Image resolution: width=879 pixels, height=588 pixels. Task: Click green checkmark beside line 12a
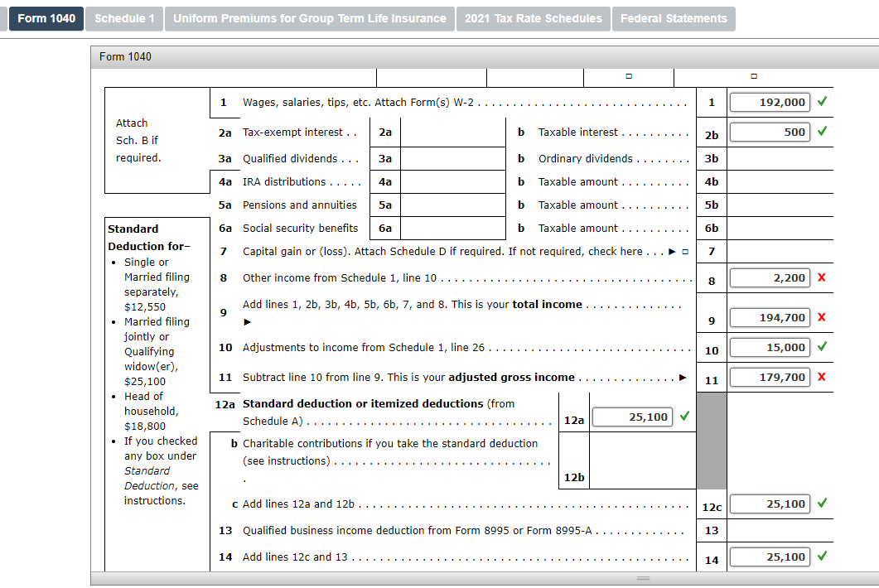click(684, 416)
